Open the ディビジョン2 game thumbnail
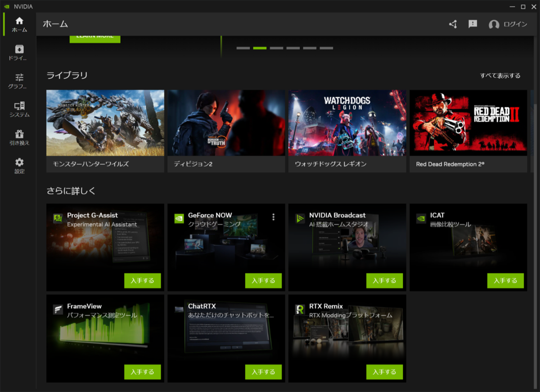This screenshot has width=540, height=392. [x=226, y=123]
